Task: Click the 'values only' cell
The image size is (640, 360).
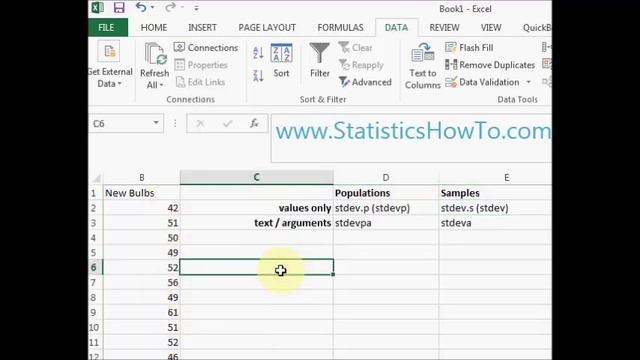Action: pos(256,208)
